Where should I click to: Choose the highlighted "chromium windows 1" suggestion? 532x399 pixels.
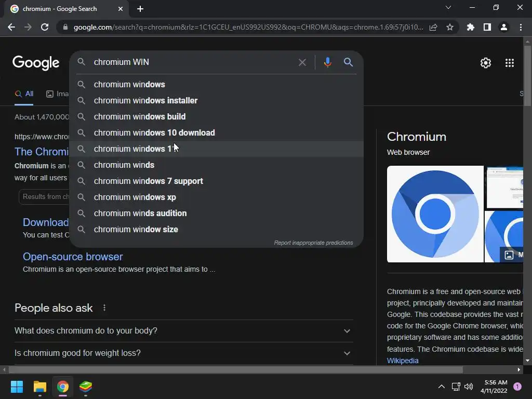click(x=217, y=149)
